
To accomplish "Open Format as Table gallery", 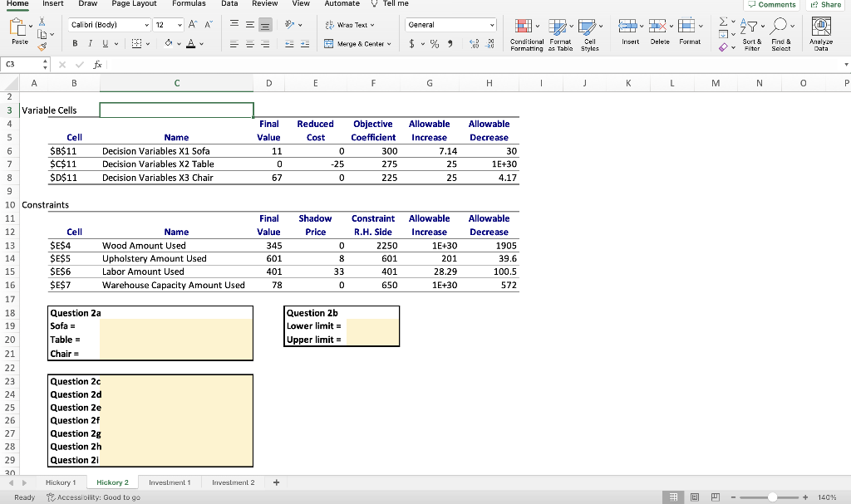I will [560, 34].
